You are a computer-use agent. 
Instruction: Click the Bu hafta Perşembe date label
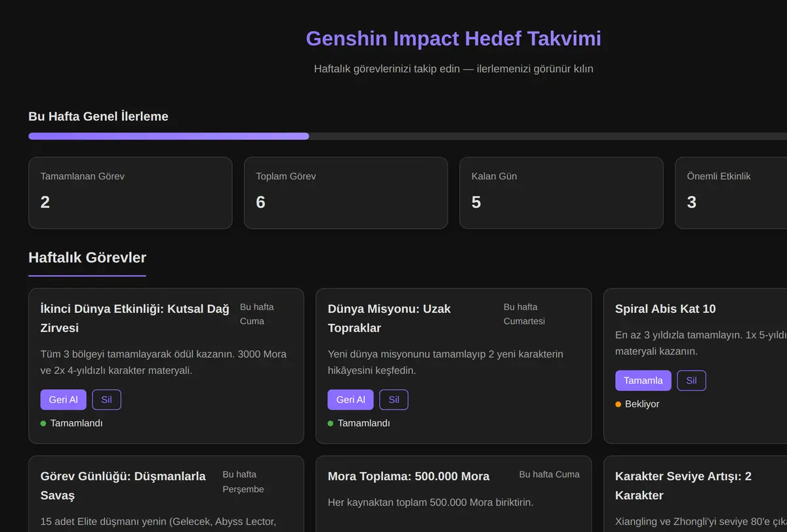tap(243, 481)
